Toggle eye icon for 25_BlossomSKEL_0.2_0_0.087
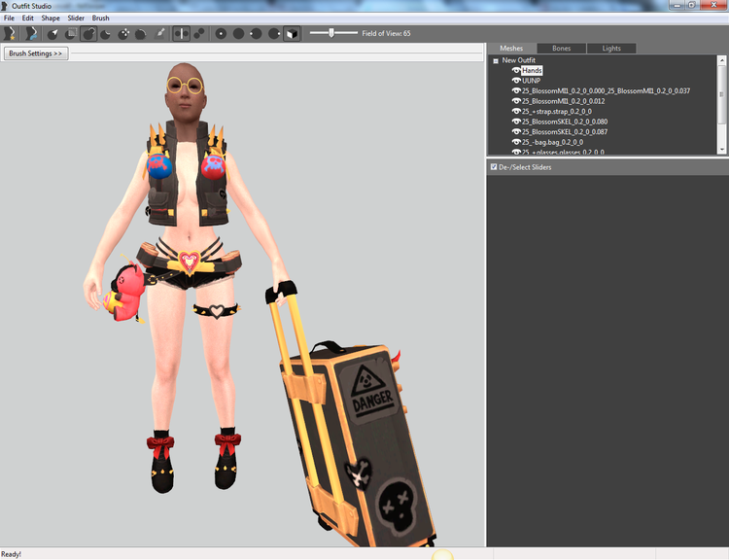Screen dimensions: 729x560 pyautogui.click(x=516, y=131)
